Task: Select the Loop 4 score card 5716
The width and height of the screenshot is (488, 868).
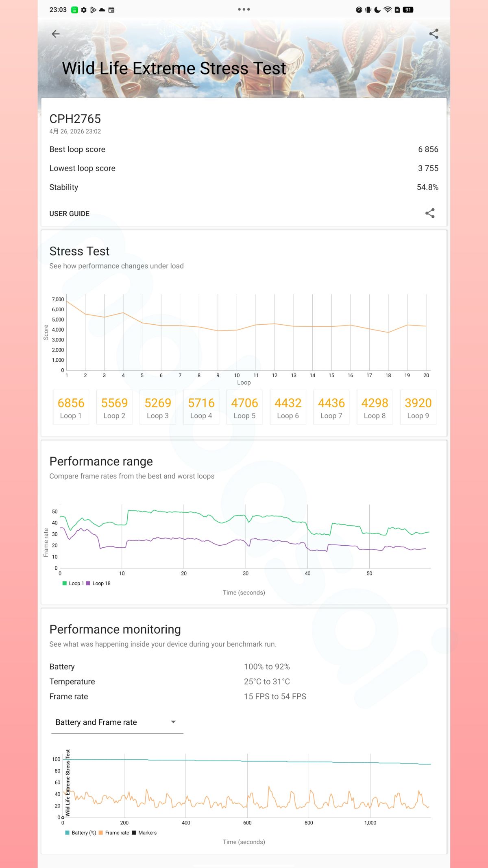Action: click(201, 408)
